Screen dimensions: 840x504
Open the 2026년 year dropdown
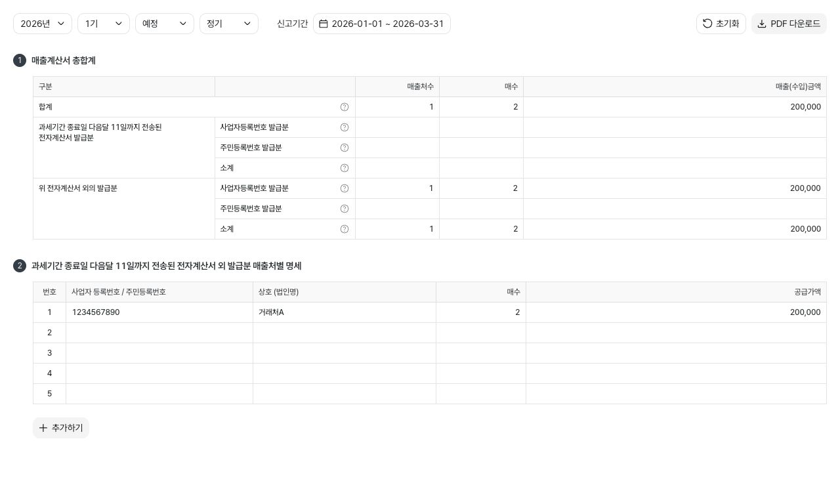tap(43, 24)
